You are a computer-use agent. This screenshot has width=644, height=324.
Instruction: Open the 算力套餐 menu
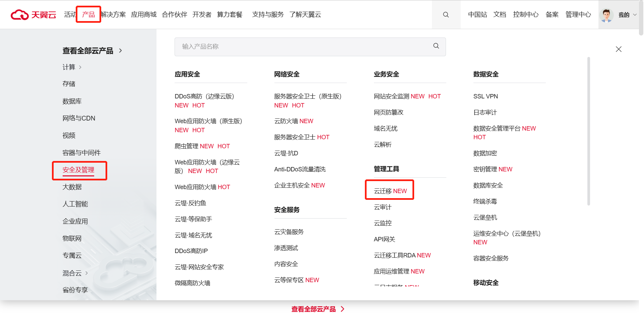point(230,14)
